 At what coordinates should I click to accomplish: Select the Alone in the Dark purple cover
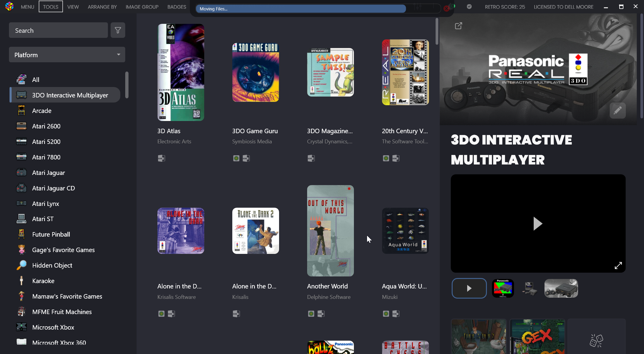coord(181,231)
